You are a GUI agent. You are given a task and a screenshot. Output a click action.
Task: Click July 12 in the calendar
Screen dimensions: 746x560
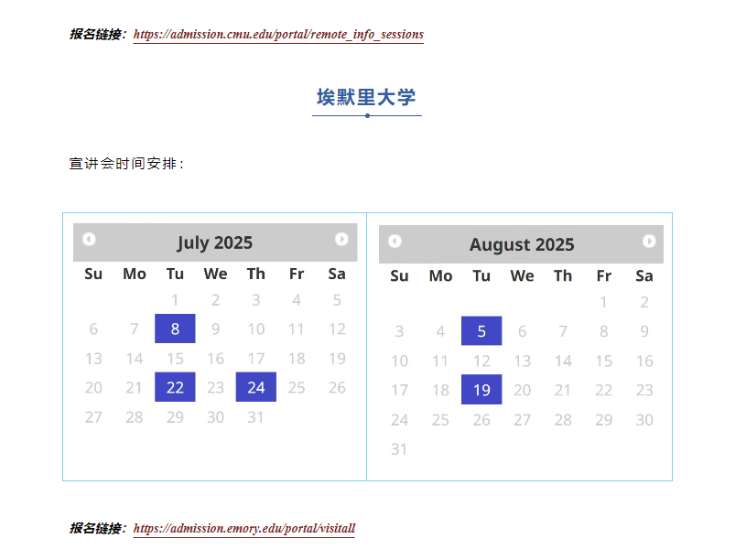click(338, 328)
